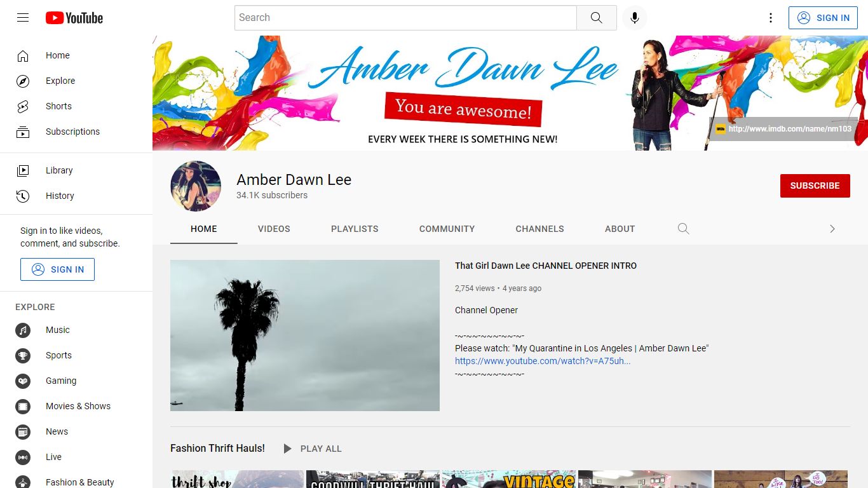The width and height of the screenshot is (868, 488).
Task: Click the search magnifier button
Action: pos(596,18)
